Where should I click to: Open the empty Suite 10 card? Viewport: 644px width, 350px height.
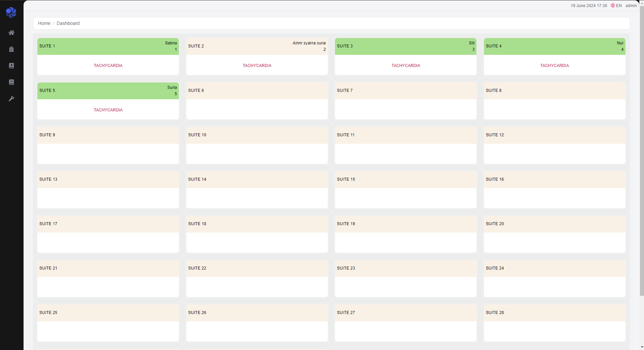[257, 145]
